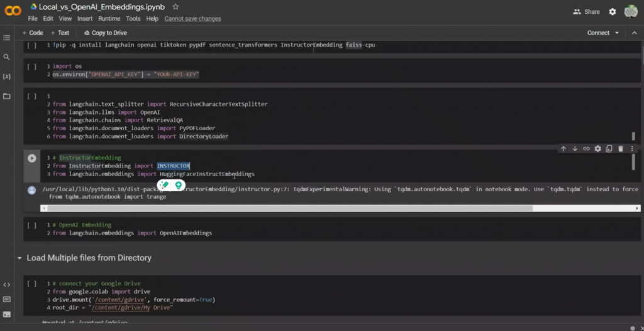Open cell editor settings gear
Viewport: 644px width, 331px height.
598,149
